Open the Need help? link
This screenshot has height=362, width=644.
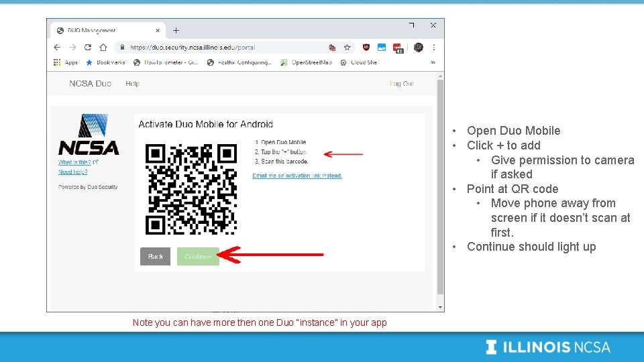tap(72, 172)
